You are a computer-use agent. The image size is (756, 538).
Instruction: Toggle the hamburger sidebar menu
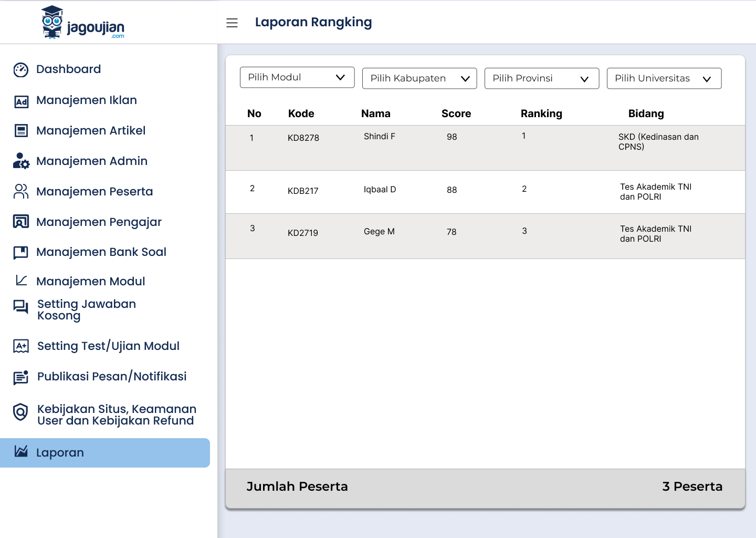point(232,23)
